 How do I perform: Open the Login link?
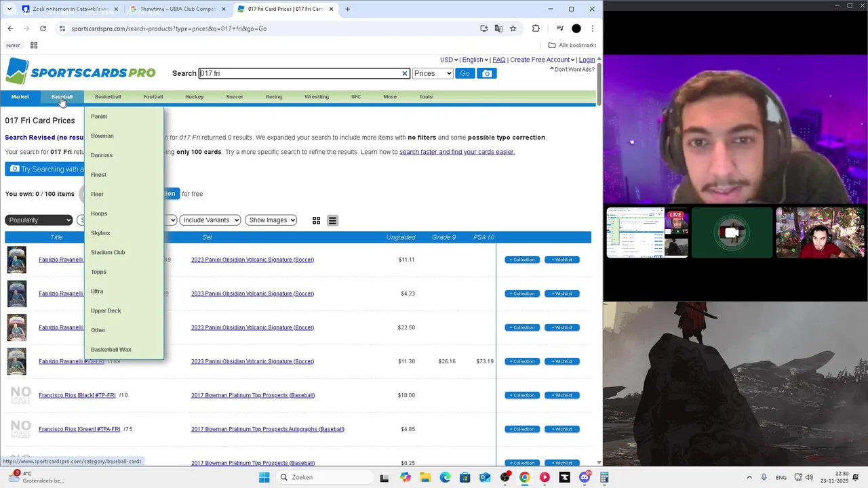click(587, 60)
